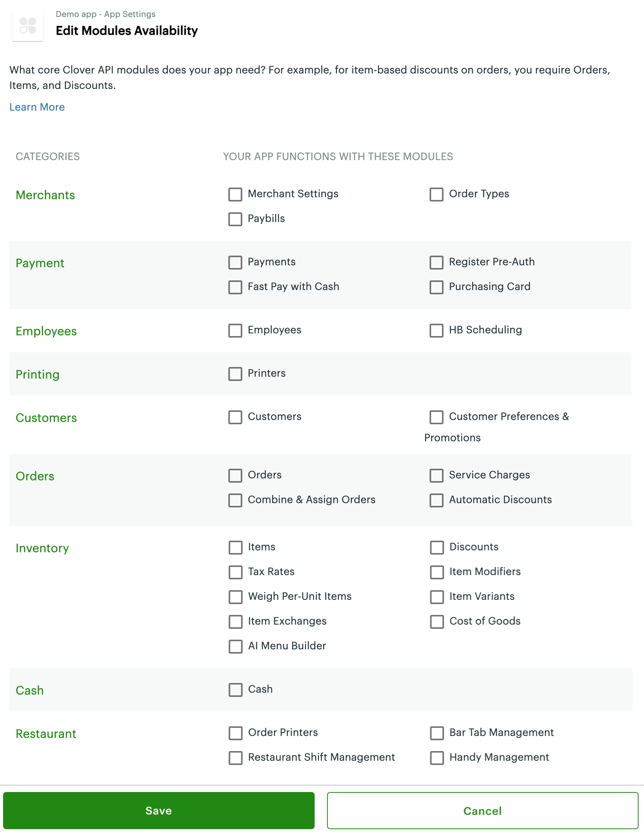This screenshot has width=644, height=840.
Task: Enable Fast Pay with Cash
Action: pos(235,287)
